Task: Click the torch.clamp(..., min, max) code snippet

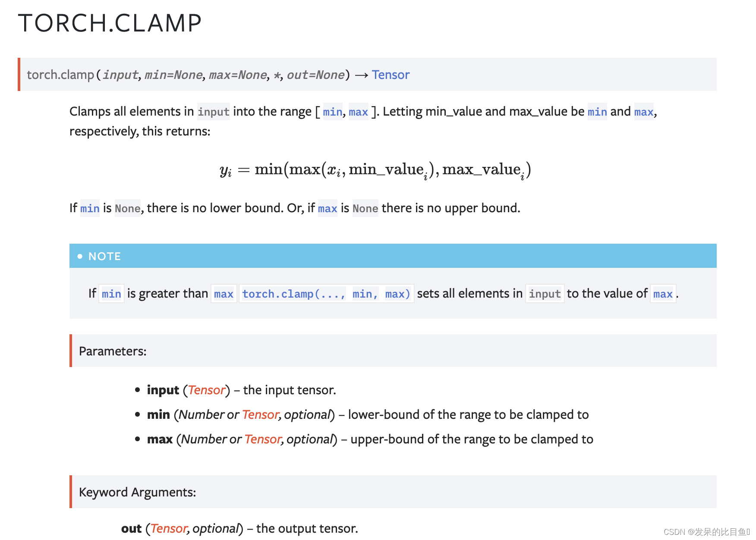Action: coord(326,294)
